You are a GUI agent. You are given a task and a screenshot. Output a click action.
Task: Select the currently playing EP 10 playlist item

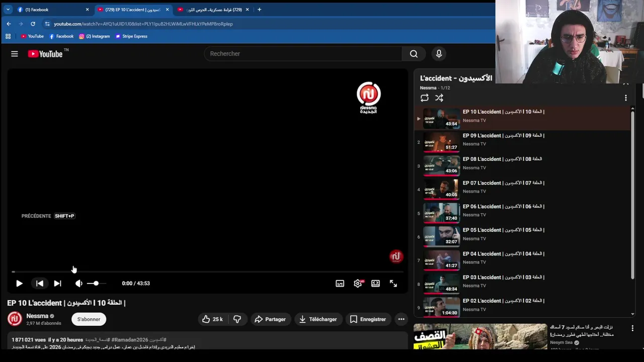523,119
